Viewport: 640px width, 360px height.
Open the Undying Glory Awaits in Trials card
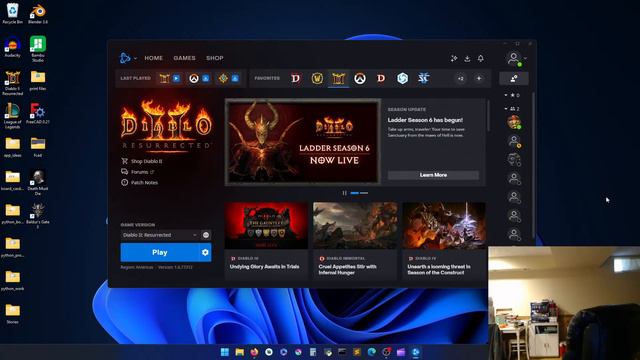pyautogui.click(x=266, y=240)
